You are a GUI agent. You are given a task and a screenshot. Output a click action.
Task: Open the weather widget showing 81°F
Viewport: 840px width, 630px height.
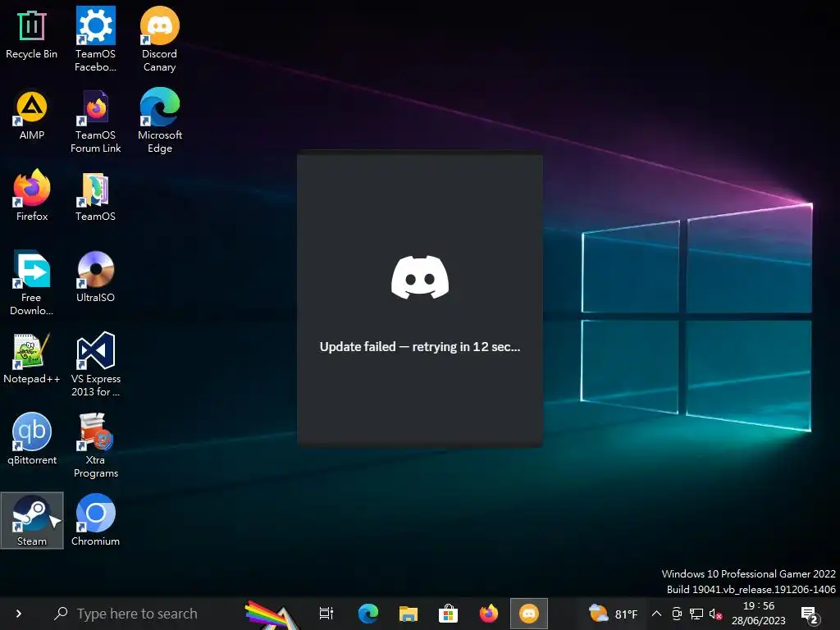pyautogui.click(x=614, y=614)
